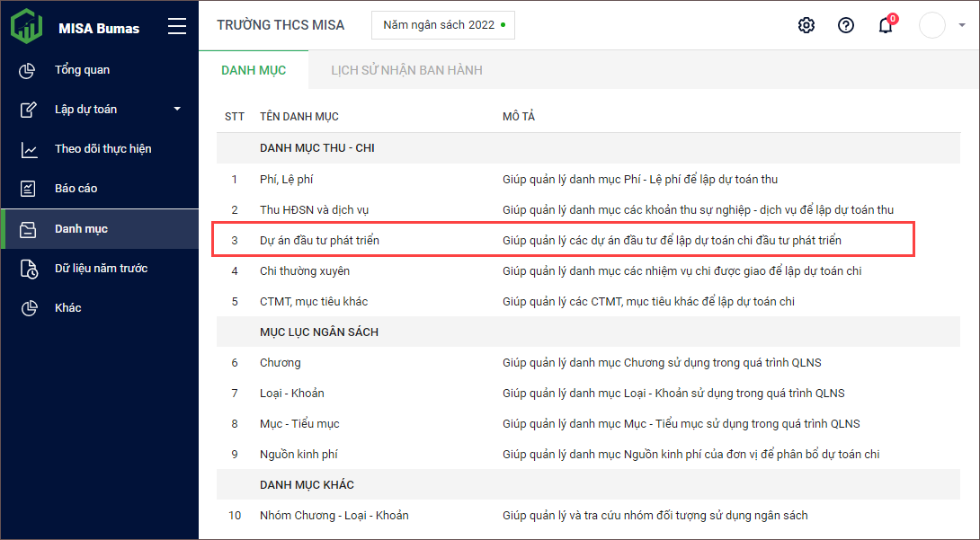Open Dự án đầu tư phát triển row
980x540 pixels.
point(325,241)
